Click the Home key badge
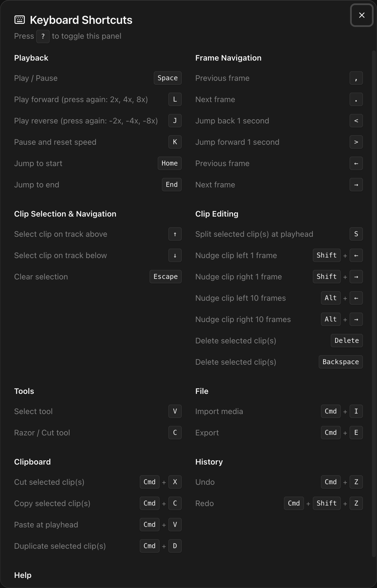Screen dimensions: 377x588 tap(169, 163)
